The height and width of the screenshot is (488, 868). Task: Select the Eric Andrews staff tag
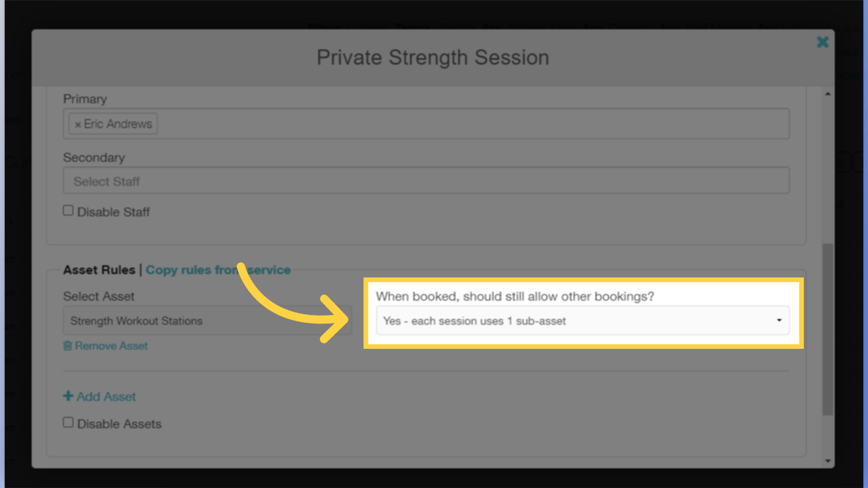(x=114, y=124)
